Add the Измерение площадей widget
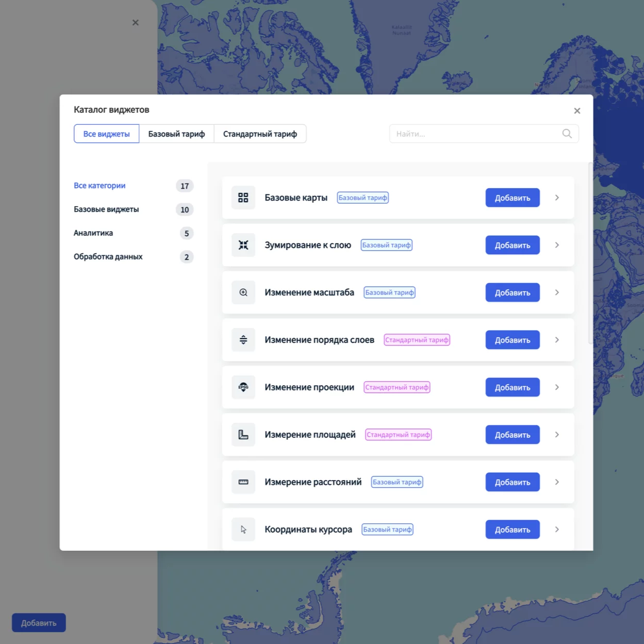Image resolution: width=644 pixels, height=644 pixels. tap(512, 435)
